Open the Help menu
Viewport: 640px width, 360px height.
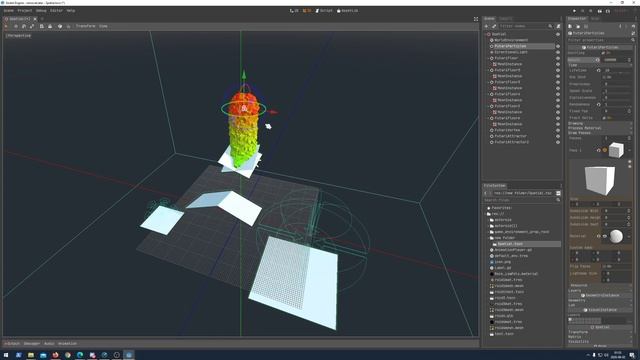[x=71, y=11]
